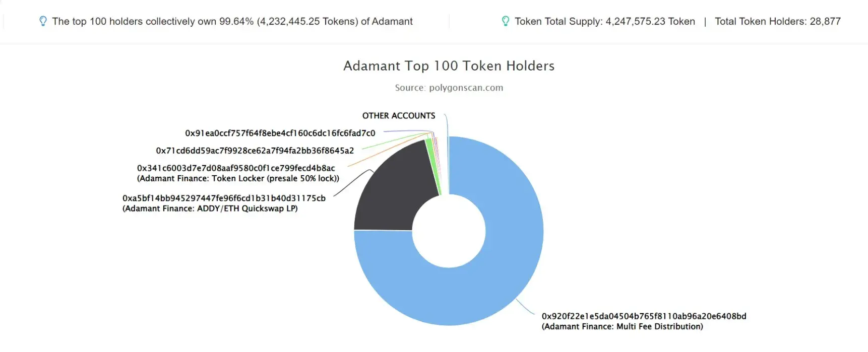The image size is (868, 352).
Task: Click the Total Token Holders: 28,877 text
Action: pyautogui.click(x=778, y=21)
